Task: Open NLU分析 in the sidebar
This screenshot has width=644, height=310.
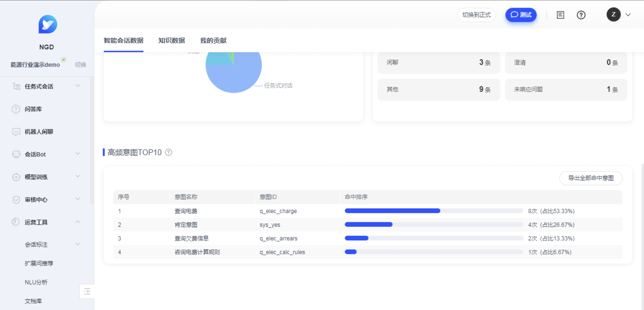Action: point(36,282)
